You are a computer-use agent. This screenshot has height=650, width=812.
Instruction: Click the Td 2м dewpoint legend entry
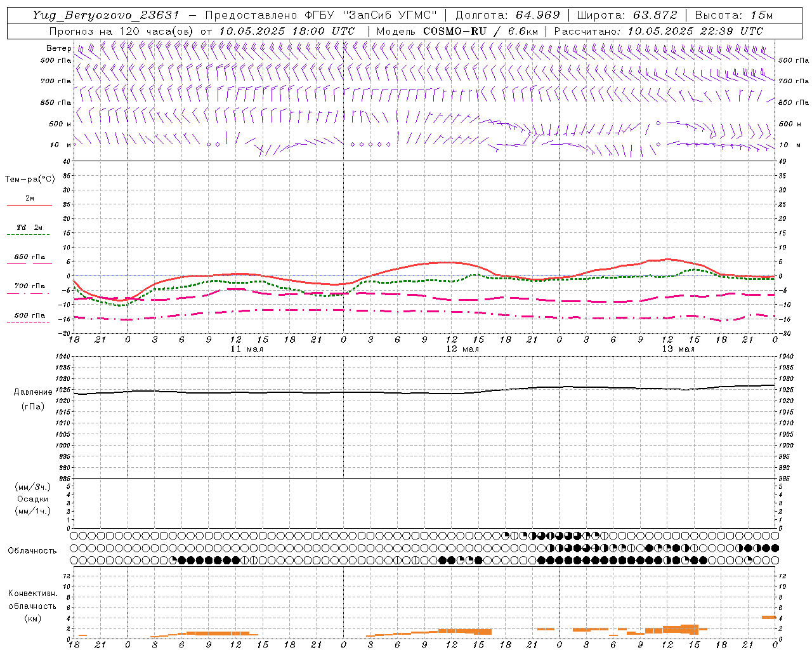coord(29,227)
